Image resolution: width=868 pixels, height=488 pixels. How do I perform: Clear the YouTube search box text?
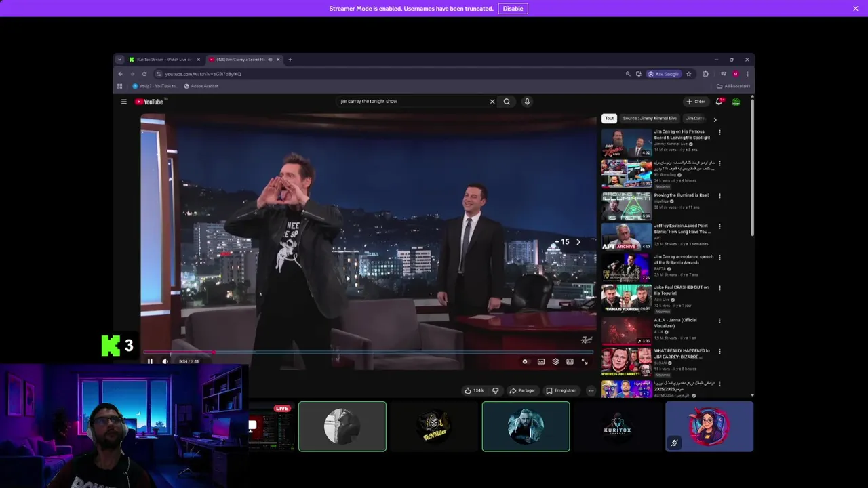point(492,102)
